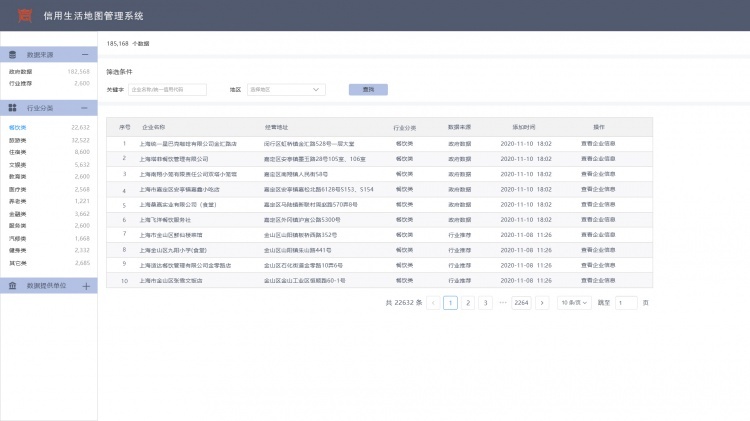This screenshot has width=750, height=421.
Task: Select 旅游类 industry category
Action: [18, 140]
